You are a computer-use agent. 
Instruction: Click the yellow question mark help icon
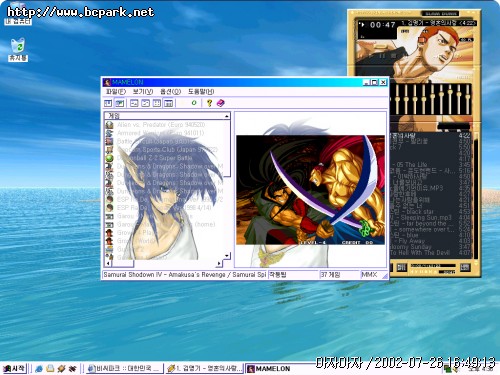click(x=209, y=103)
